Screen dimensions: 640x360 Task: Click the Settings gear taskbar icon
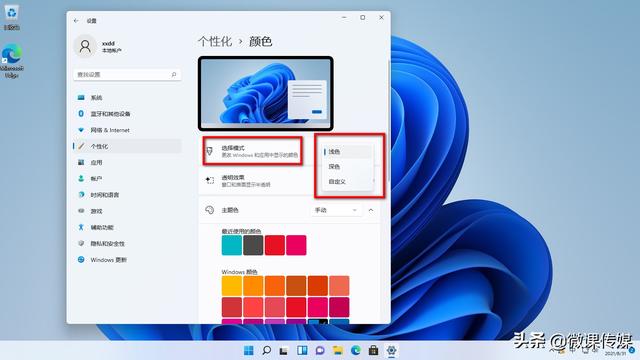coord(391,351)
